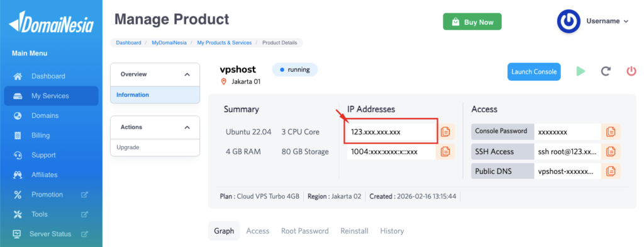Click the My Services server icon
644x247 pixels.
pos(17,96)
